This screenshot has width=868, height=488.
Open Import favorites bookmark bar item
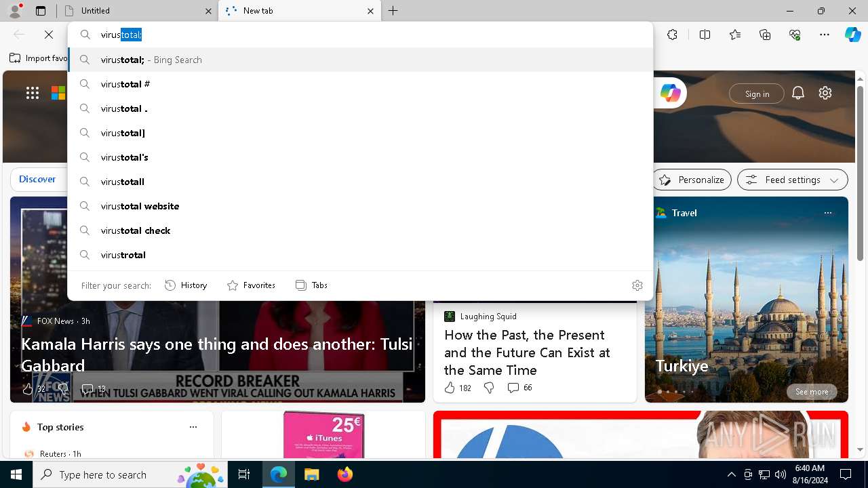pyautogui.click(x=38, y=58)
